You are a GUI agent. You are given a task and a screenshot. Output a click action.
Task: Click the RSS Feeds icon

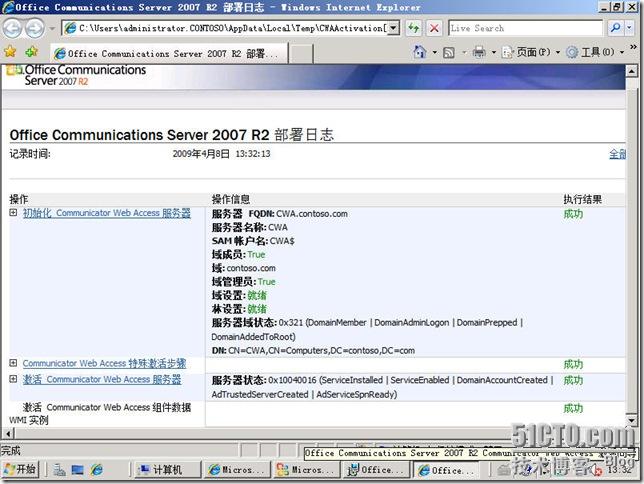coord(449,53)
